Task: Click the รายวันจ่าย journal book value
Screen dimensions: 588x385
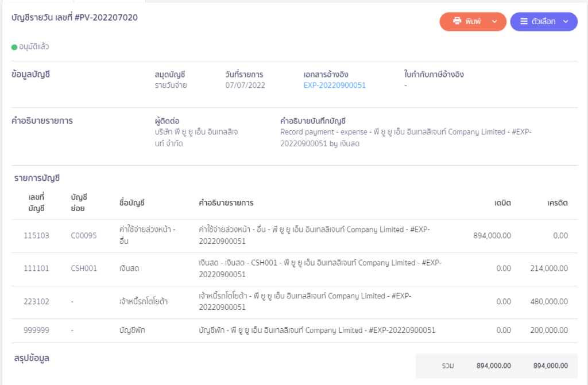Action: (x=171, y=85)
